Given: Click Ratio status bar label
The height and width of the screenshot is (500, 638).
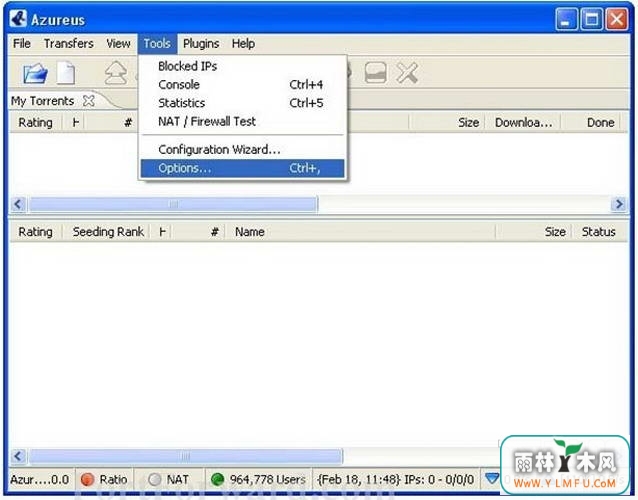Looking at the screenshot, I should coord(113,480).
